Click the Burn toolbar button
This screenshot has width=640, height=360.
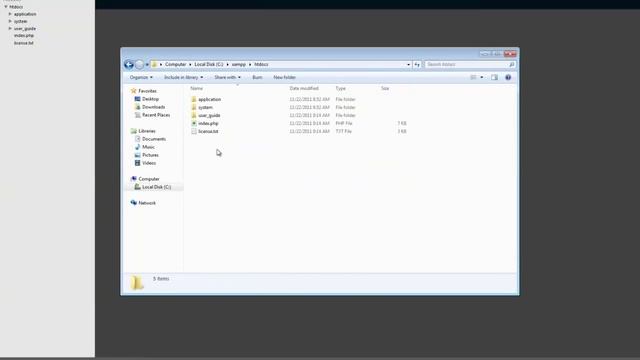[x=257, y=77]
